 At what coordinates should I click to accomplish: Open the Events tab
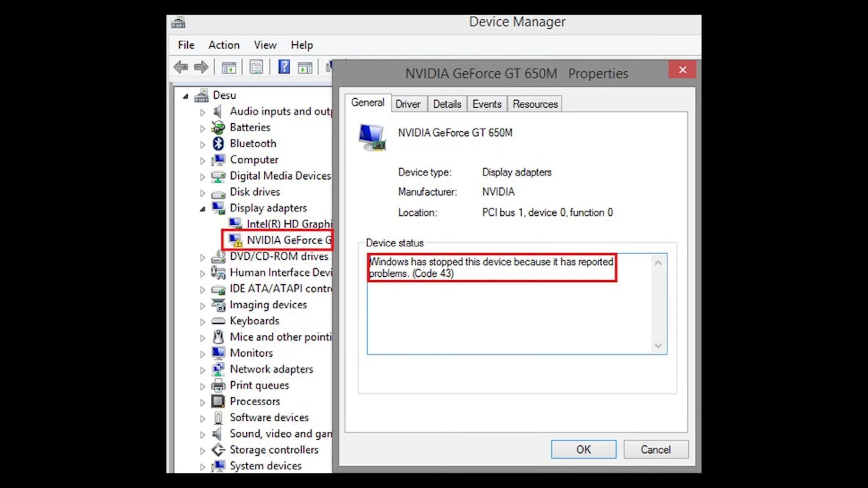pyautogui.click(x=487, y=104)
